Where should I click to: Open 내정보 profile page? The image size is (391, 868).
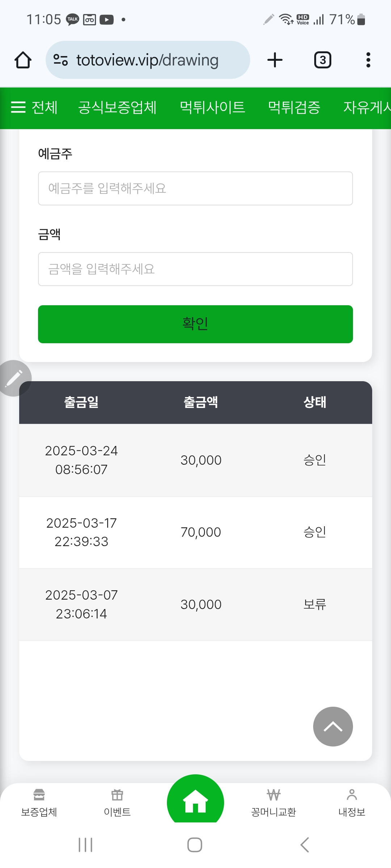(x=352, y=803)
